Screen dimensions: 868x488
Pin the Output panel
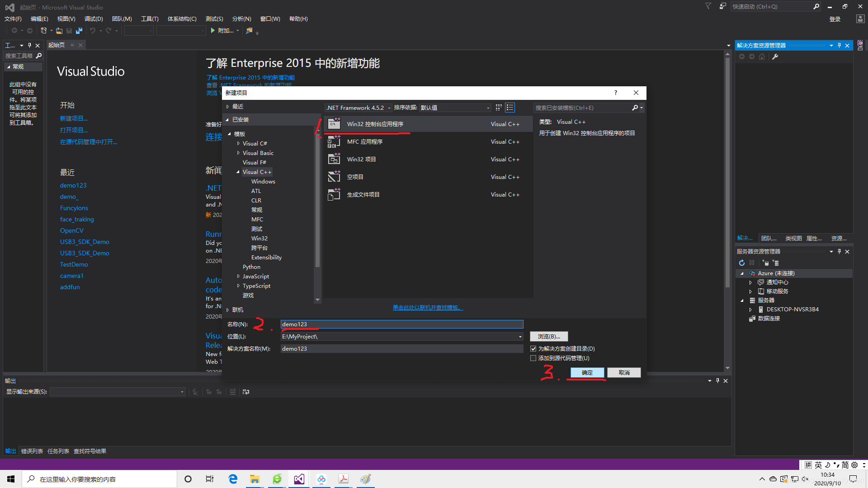pyautogui.click(x=717, y=380)
